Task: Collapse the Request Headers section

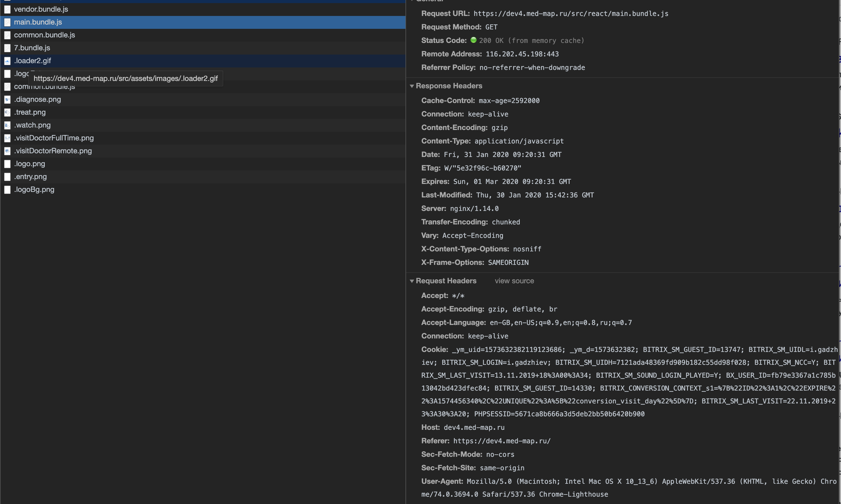Action: click(x=412, y=281)
